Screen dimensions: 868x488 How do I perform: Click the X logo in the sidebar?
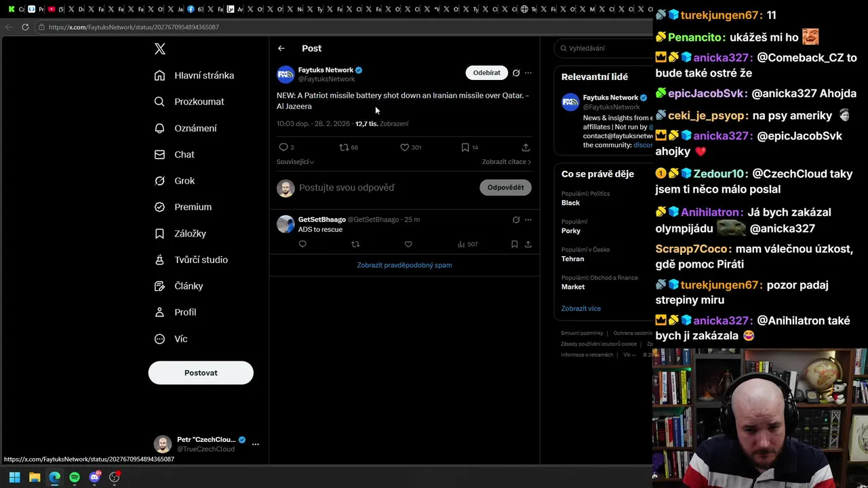coord(160,49)
